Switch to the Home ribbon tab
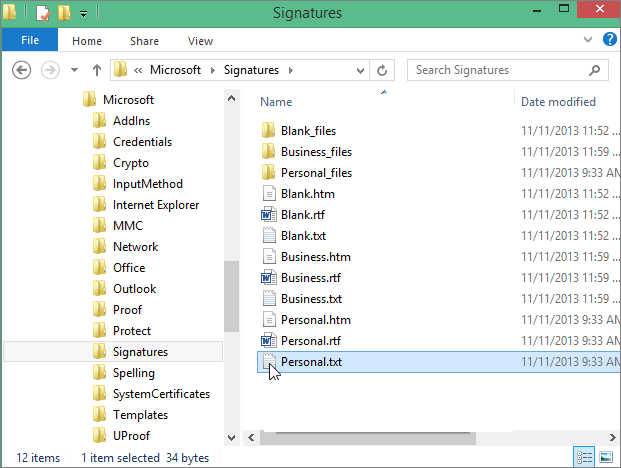 click(87, 41)
